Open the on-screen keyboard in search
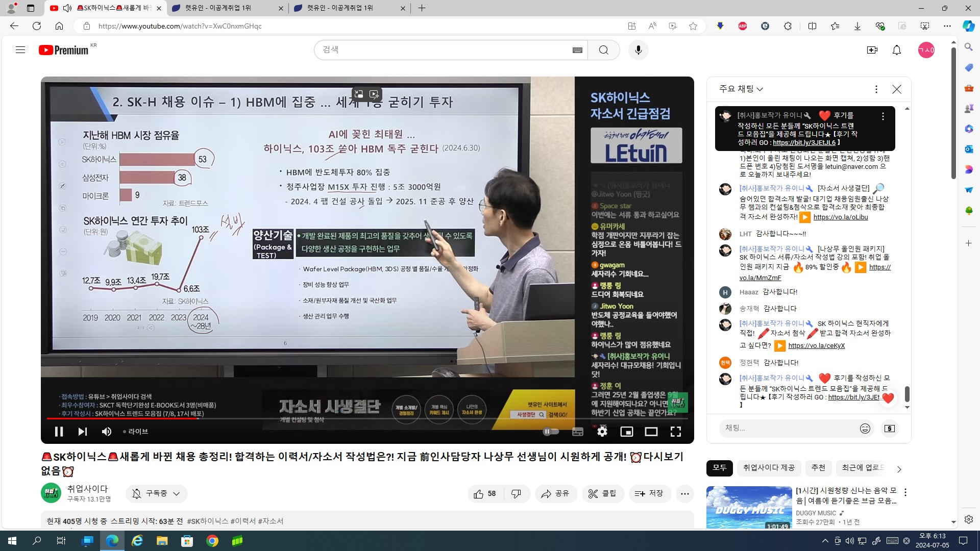This screenshot has width=980, height=551. coord(577,50)
